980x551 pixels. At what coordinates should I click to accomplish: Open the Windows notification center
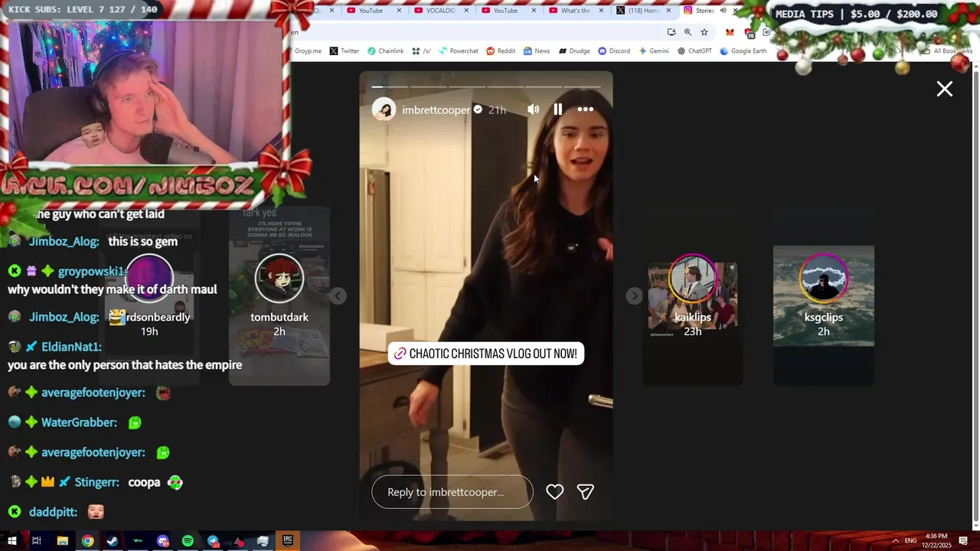(963, 541)
